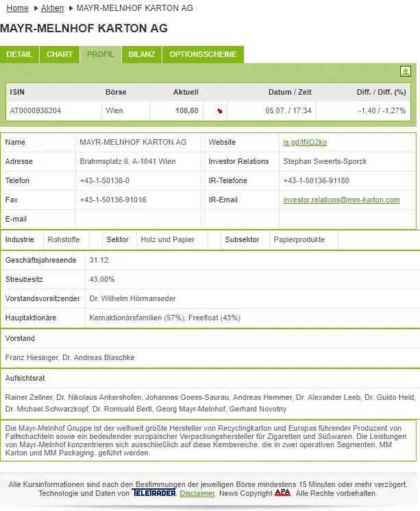Click the ISIN value AT0000938204

pyautogui.click(x=36, y=110)
